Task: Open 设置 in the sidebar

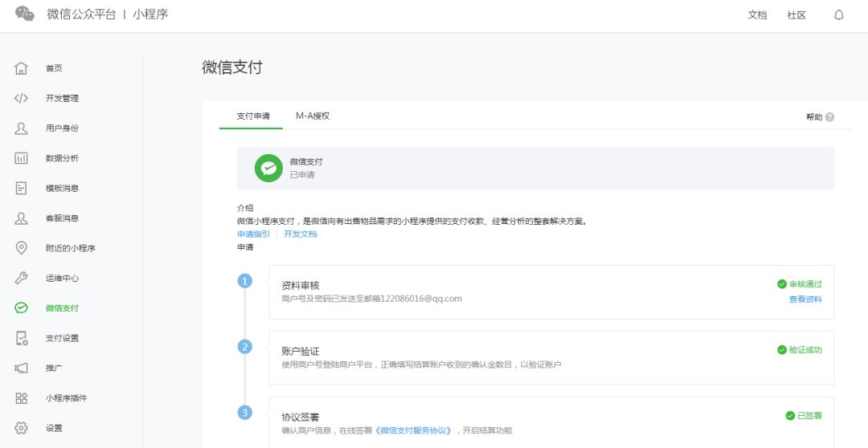Action: [55, 428]
